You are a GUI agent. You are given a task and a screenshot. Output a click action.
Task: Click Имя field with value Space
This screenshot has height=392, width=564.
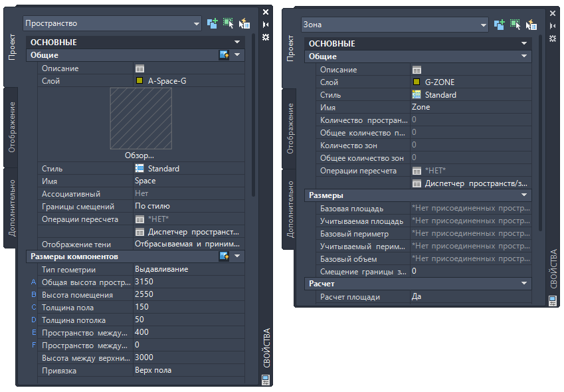(189, 181)
